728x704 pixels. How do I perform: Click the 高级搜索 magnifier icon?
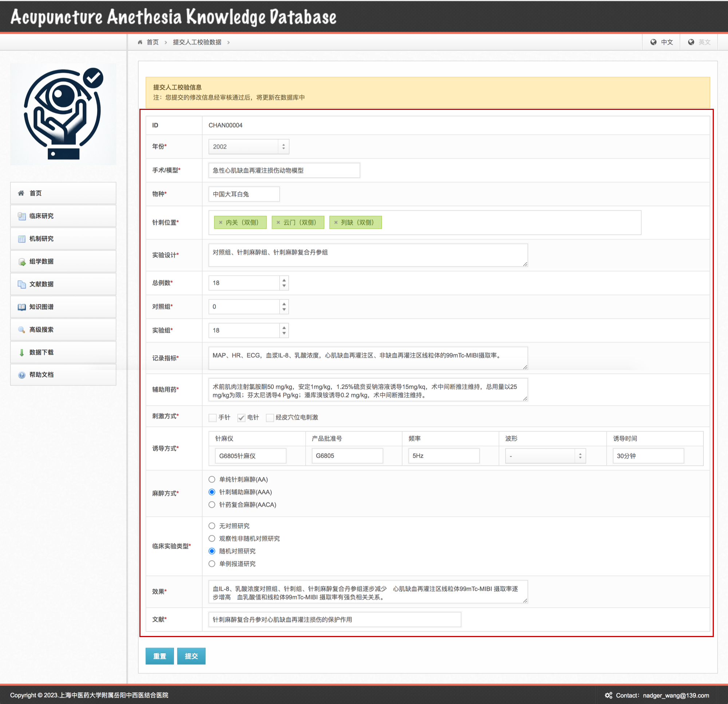[22, 330]
